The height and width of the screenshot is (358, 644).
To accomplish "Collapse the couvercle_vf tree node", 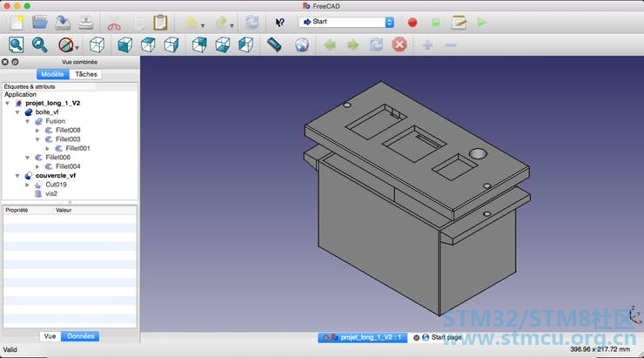I will tap(17, 175).
